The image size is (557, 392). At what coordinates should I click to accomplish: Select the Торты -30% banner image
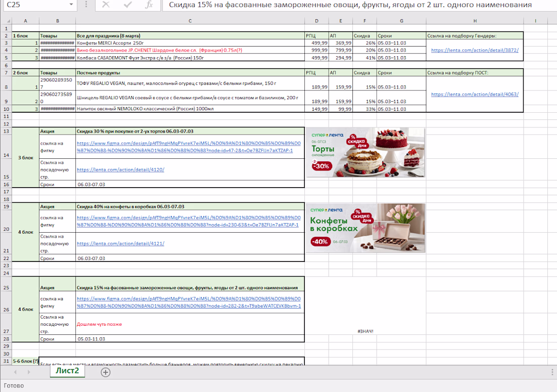point(365,152)
